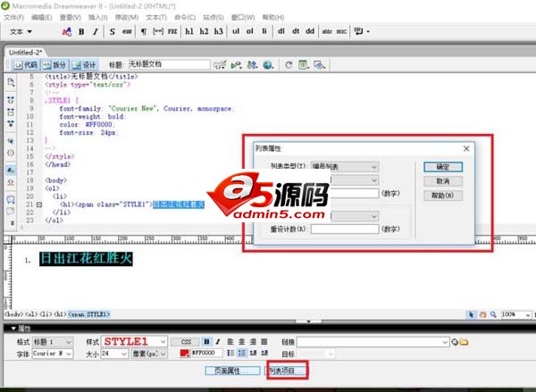Viewport: 536px width, 392px height.
Task: Click the font tag editor icon
Action: click(x=67, y=31)
